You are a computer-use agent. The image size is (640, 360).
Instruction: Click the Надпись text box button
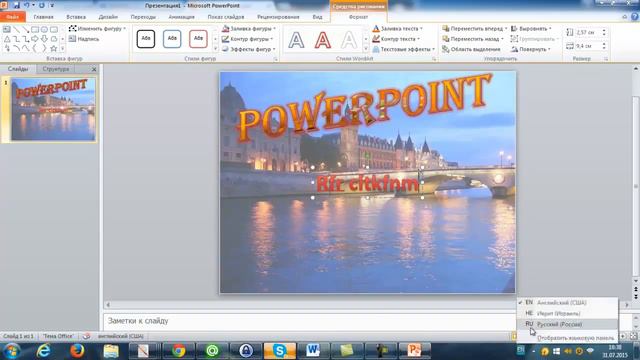point(84,39)
